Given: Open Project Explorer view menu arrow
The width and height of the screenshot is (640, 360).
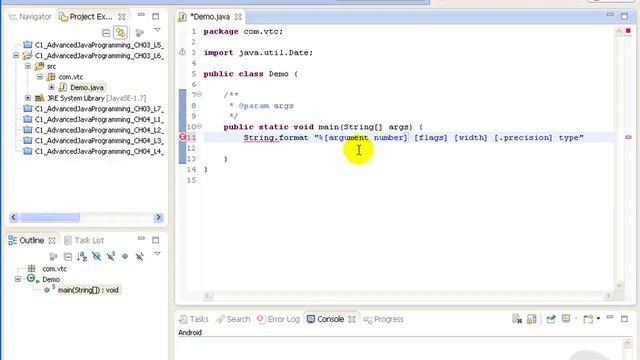Looking at the screenshot, I should 157,30.
